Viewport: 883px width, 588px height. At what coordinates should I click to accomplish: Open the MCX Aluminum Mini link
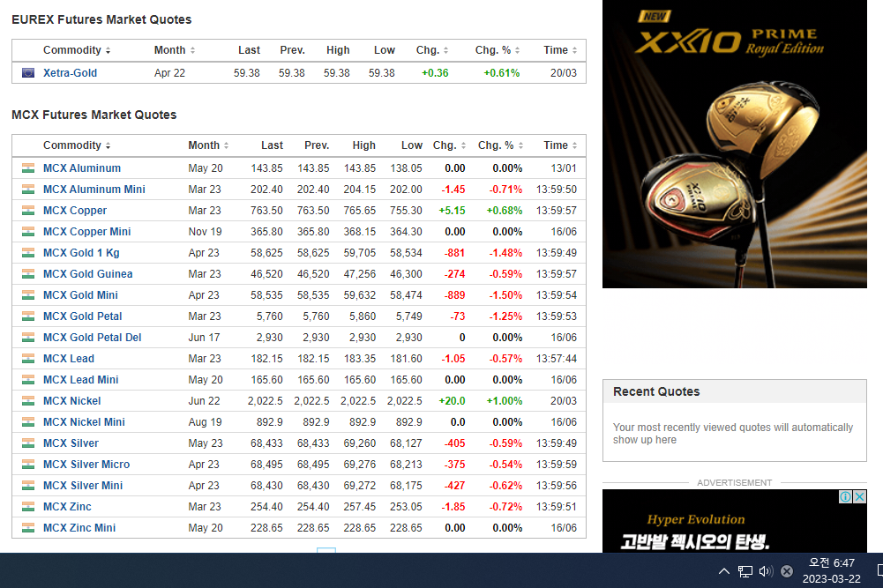pos(94,190)
